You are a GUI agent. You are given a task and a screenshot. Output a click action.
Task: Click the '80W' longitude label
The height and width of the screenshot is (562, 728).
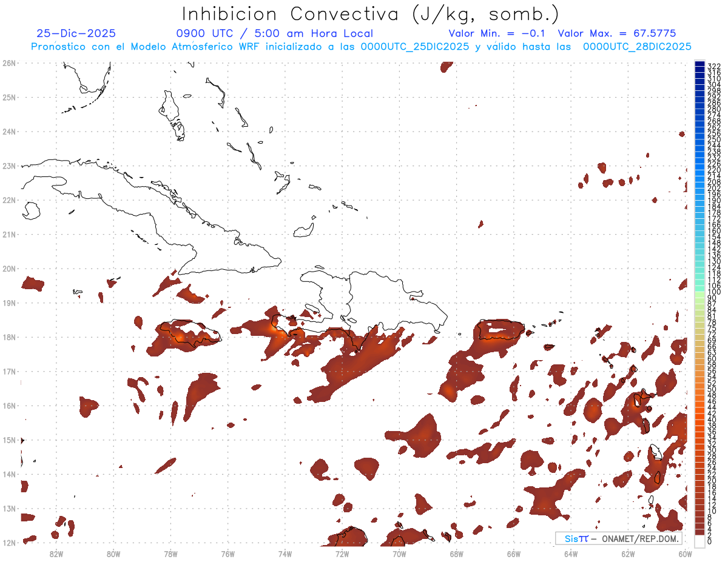point(113,554)
